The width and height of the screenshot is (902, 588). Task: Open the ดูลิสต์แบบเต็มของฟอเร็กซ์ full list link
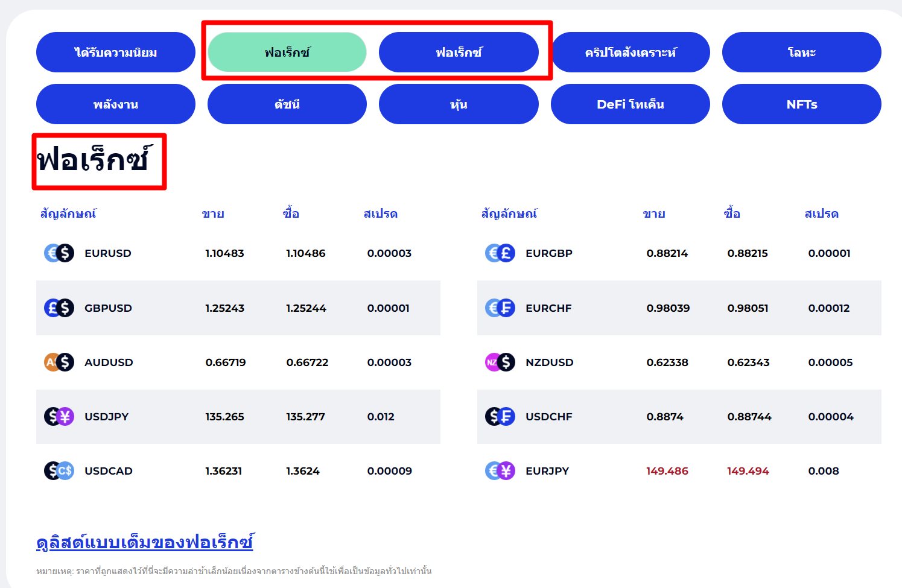click(x=144, y=542)
